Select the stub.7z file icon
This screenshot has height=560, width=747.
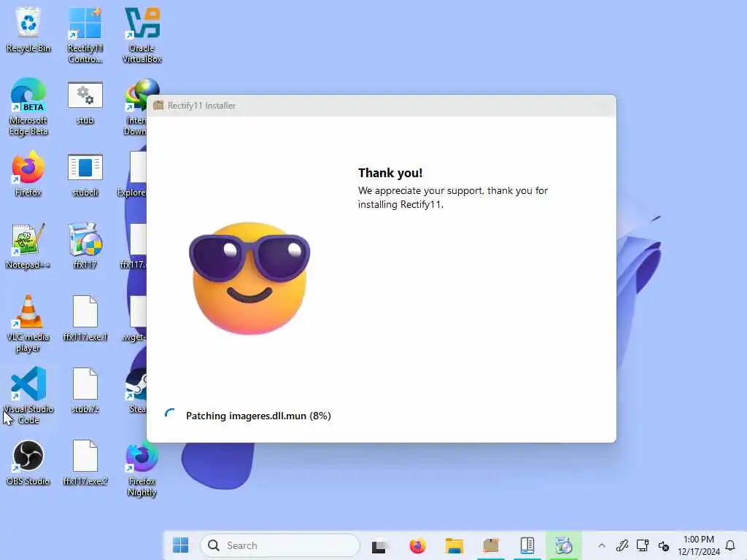point(85,391)
